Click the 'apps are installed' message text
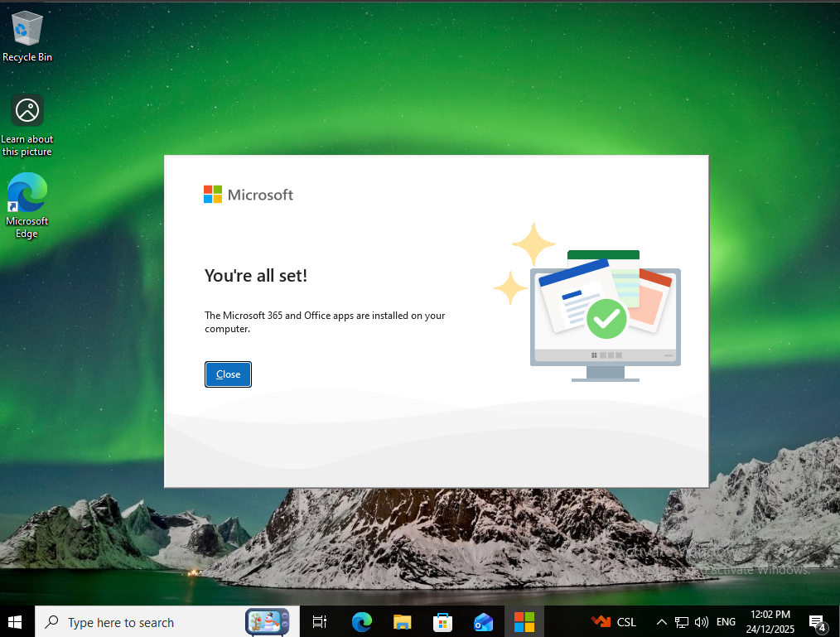840x637 pixels. click(325, 322)
